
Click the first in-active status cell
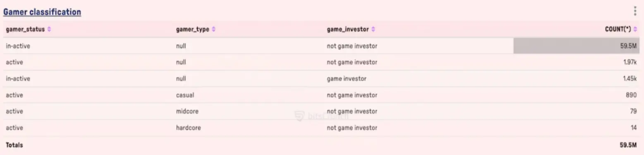pos(18,46)
